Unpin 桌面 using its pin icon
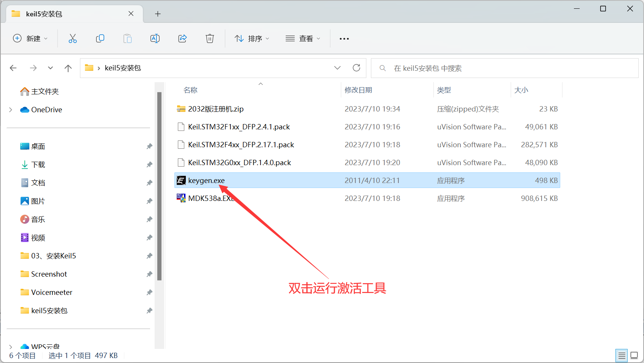The width and height of the screenshot is (644, 363). [149, 146]
